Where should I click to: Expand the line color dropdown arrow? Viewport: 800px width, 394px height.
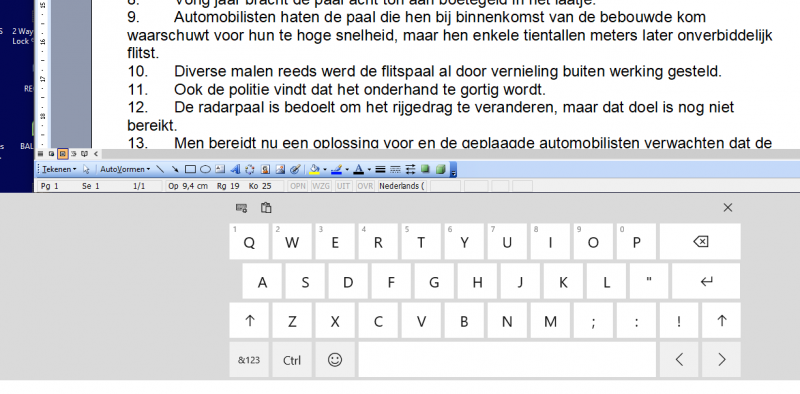click(347, 169)
